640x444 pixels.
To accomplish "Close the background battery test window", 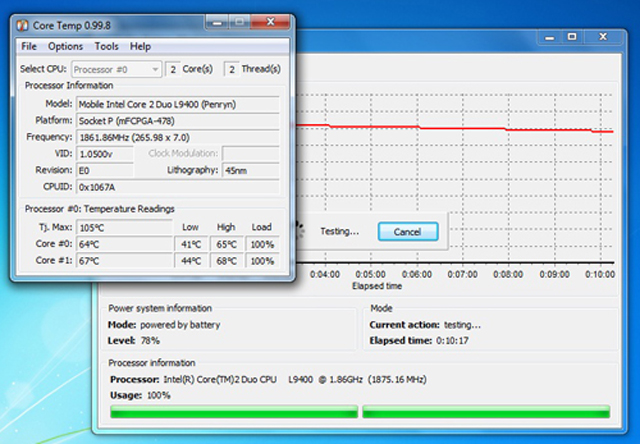I will [x=603, y=37].
